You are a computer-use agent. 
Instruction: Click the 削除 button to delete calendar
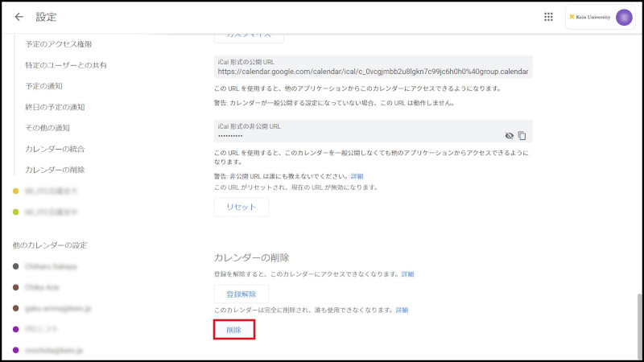pos(234,329)
